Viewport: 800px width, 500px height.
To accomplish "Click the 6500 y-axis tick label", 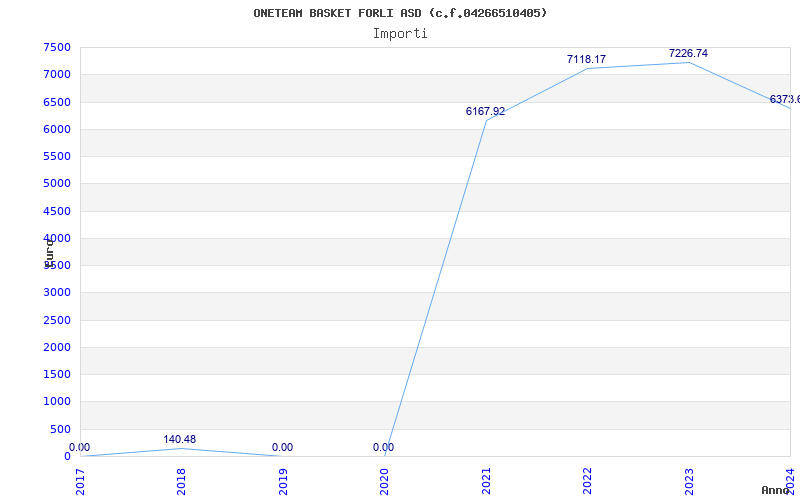I will click(x=57, y=102).
